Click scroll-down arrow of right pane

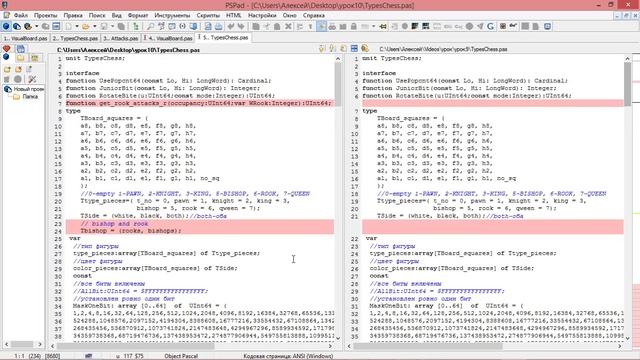[x=627, y=338]
